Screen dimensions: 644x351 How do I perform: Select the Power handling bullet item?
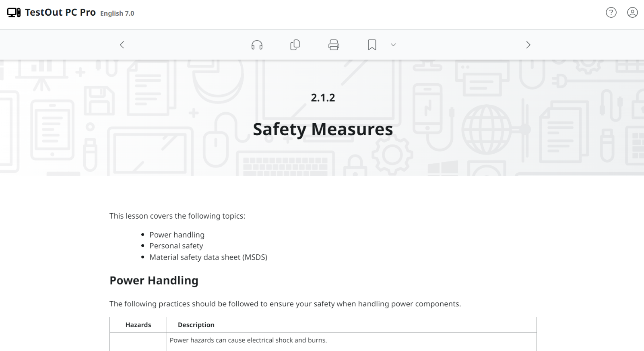[177, 235]
